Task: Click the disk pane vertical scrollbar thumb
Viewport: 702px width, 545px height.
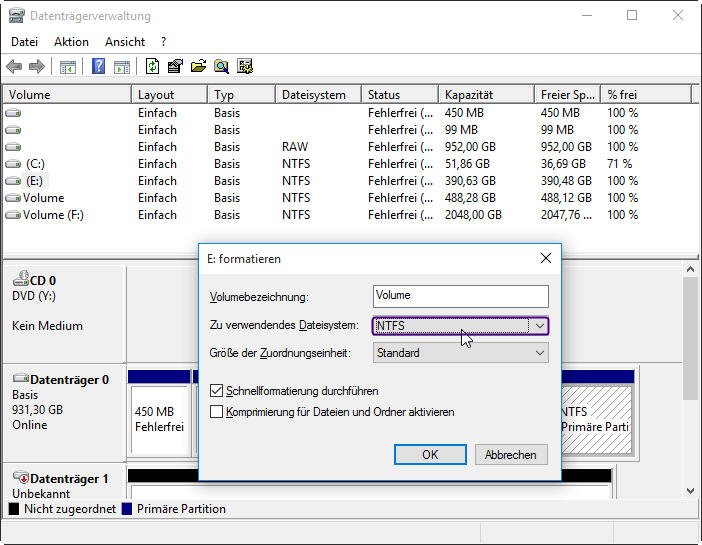Action: click(x=690, y=338)
